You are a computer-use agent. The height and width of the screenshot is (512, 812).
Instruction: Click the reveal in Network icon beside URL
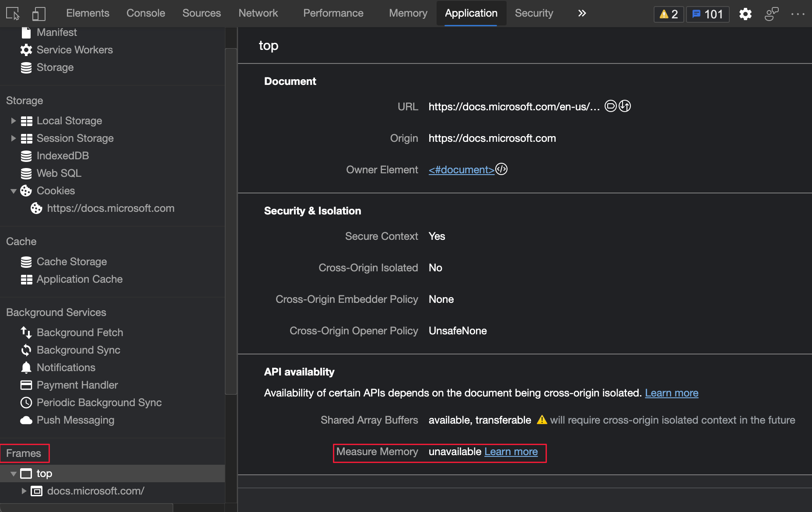click(x=625, y=106)
